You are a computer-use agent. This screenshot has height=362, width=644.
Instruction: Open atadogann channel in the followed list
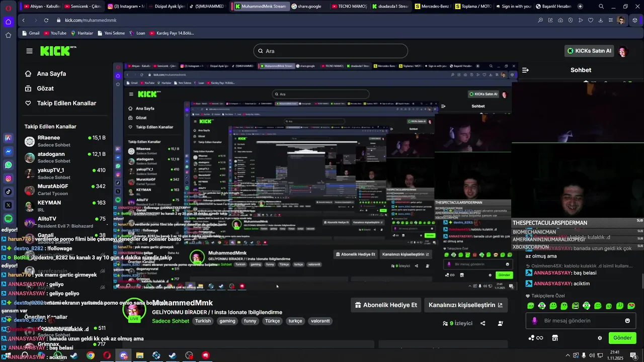tap(65, 157)
